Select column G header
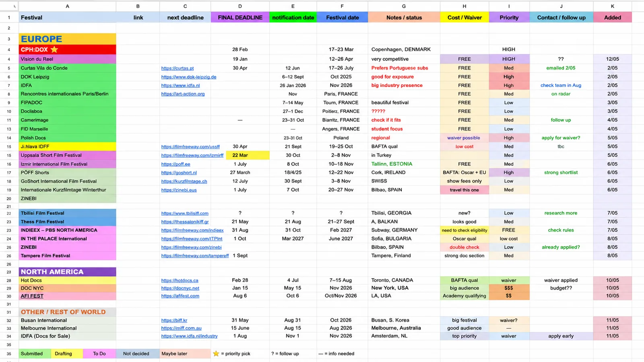 404,6
